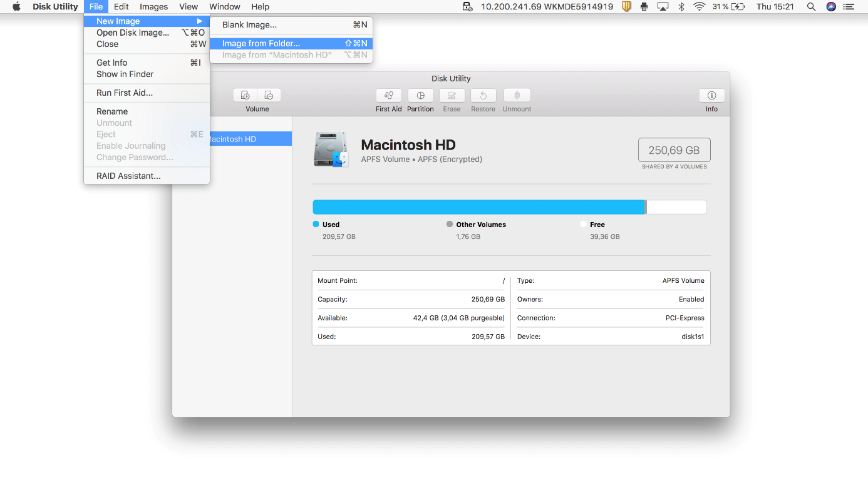Click the disabled Enable Journaling item in File menu
Image resolution: width=868 pixels, height=478 pixels.
147,146
